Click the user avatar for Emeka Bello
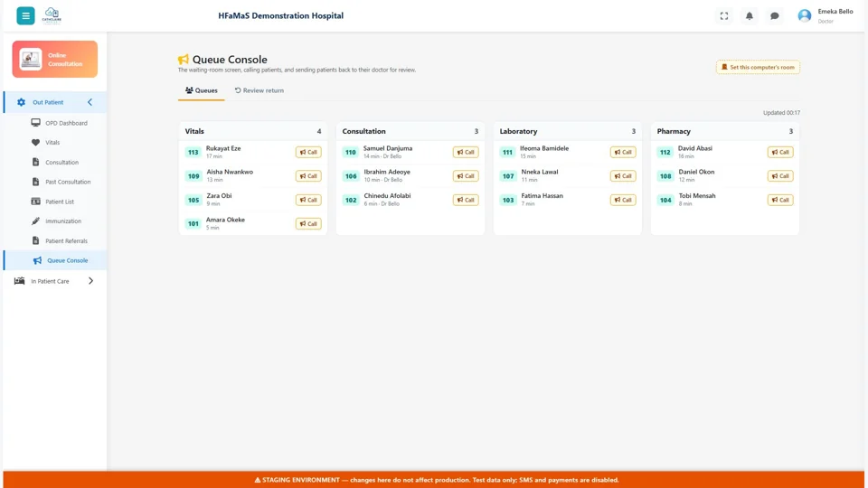The height and width of the screenshot is (488, 868). click(805, 16)
